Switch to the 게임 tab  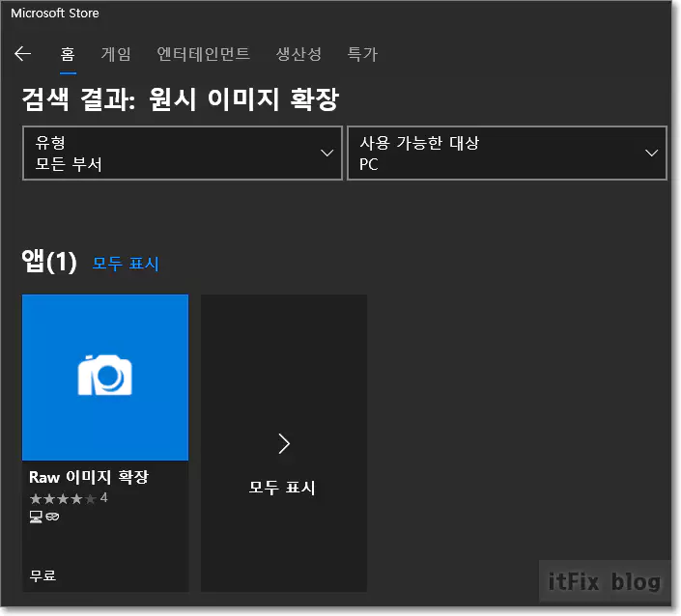pos(116,54)
